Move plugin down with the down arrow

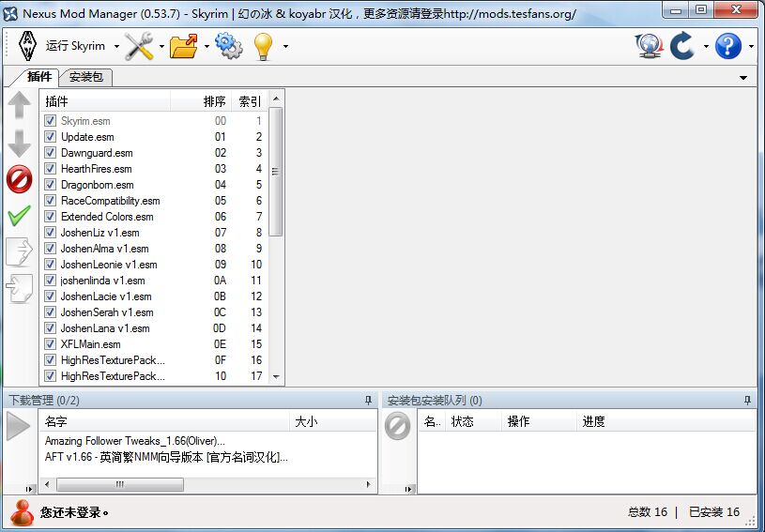coord(20,144)
